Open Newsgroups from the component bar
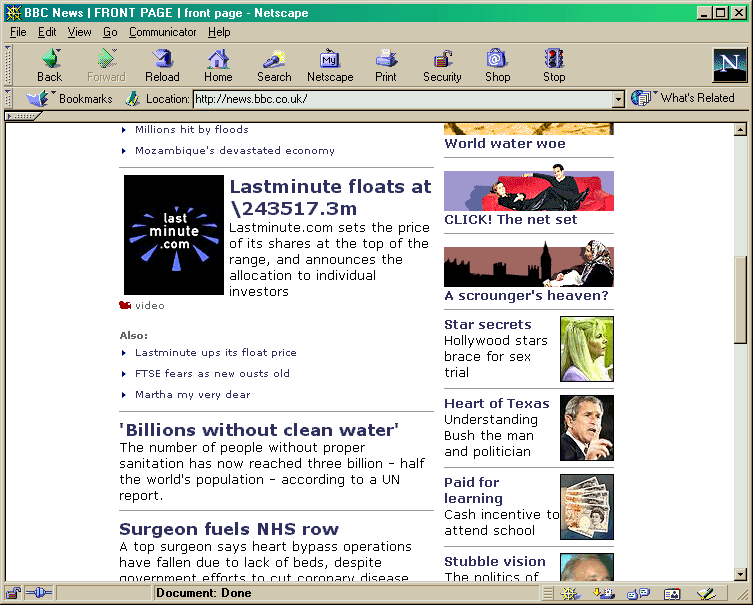 (638, 593)
